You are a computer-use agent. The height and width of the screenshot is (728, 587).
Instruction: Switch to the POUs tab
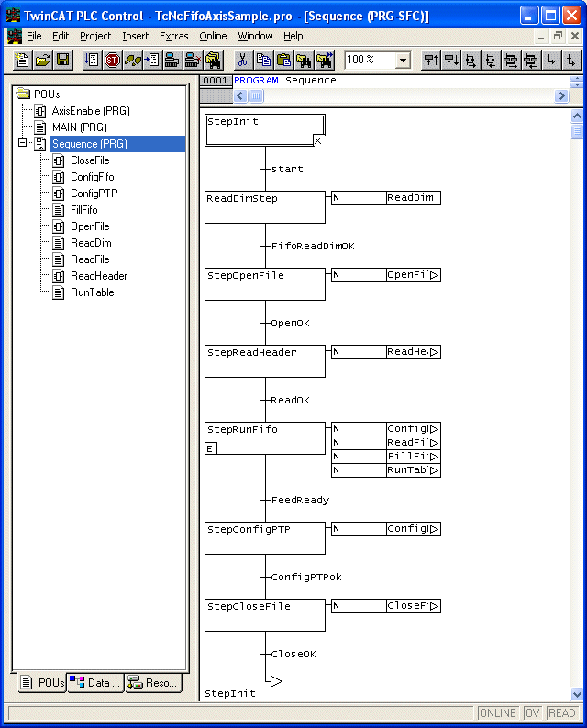click(42, 683)
